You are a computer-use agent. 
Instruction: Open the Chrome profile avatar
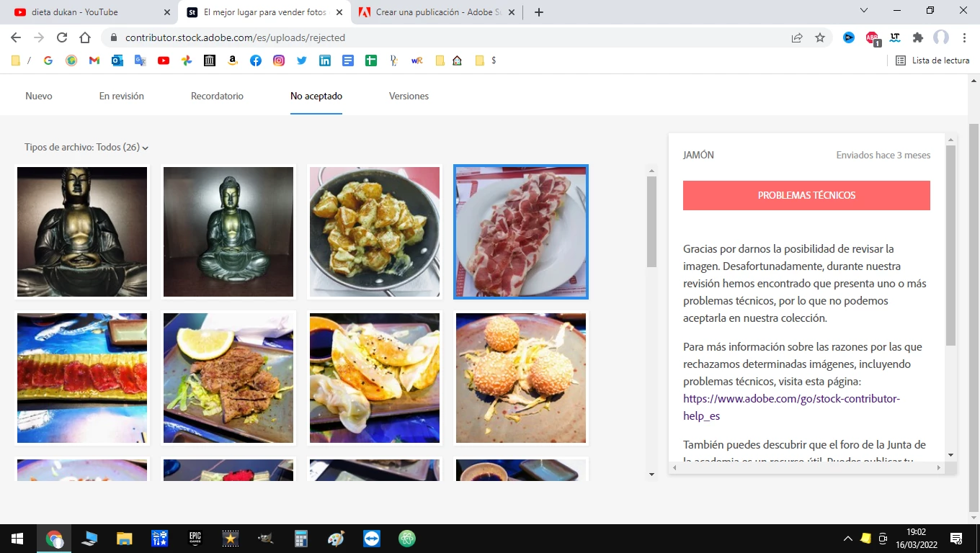[941, 37]
